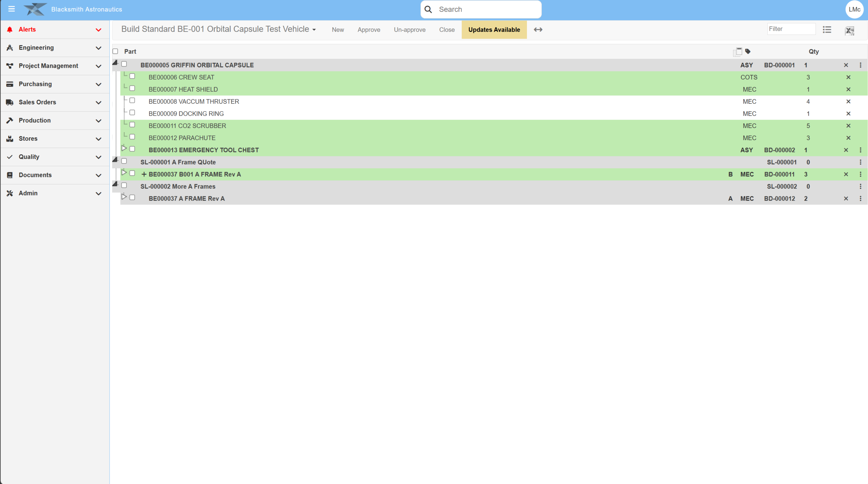Open the hamburger menu icon
This screenshot has height=484, width=868.
click(12, 9)
